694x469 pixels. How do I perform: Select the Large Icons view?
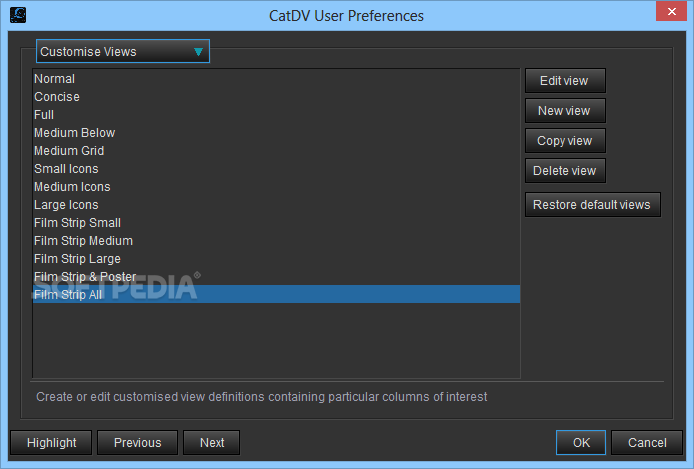point(276,204)
